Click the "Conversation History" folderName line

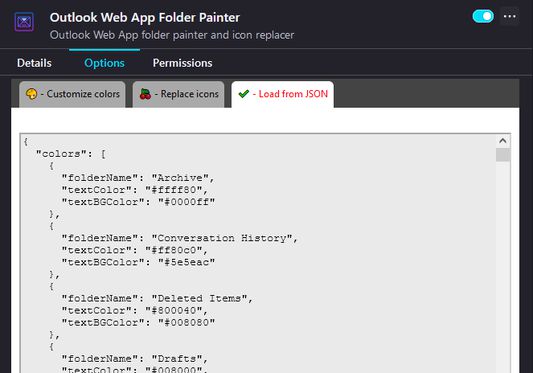tap(179, 238)
